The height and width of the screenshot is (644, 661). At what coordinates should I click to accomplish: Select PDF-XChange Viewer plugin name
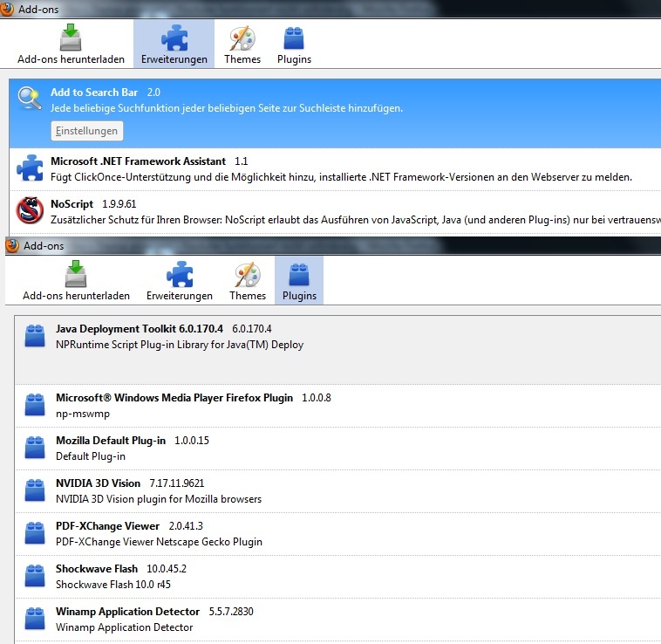tap(108, 526)
